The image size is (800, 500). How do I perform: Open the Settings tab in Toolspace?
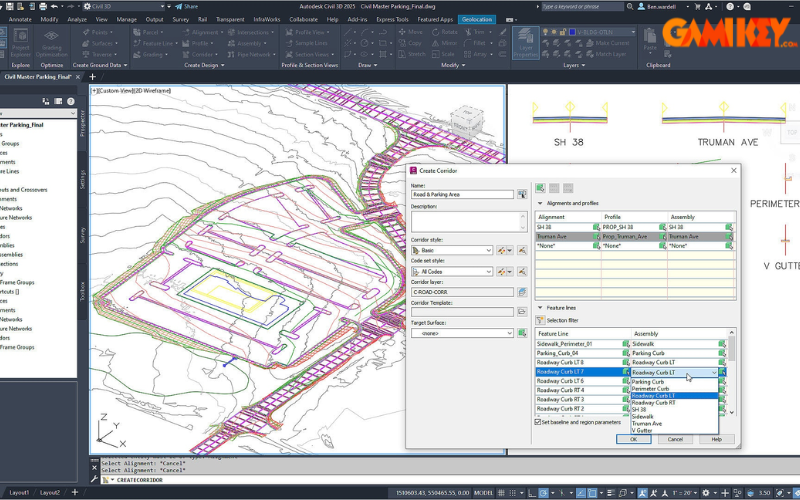click(x=82, y=180)
